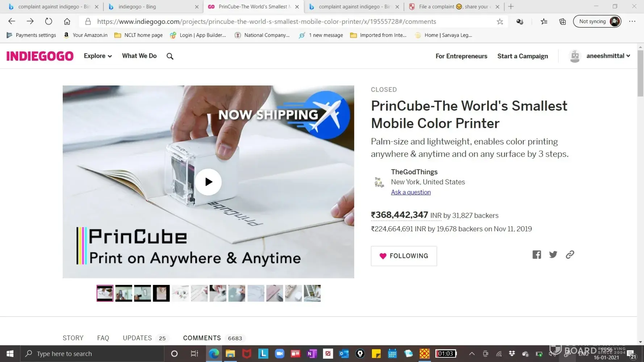This screenshot has width=644, height=362.
Task: Open the What We Do menu
Action: point(139,56)
